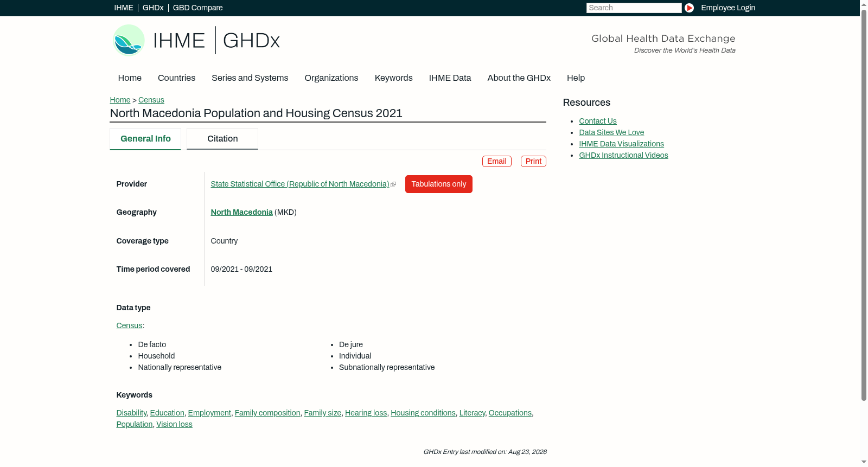This screenshot has height=467, width=868.
Task: Open the IHME link in top bar
Action: pos(124,8)
